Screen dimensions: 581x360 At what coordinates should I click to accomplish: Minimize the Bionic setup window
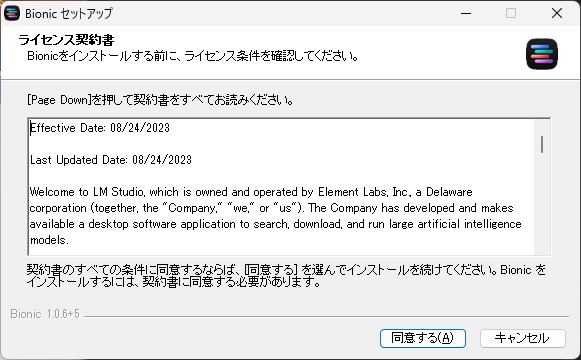466,13
